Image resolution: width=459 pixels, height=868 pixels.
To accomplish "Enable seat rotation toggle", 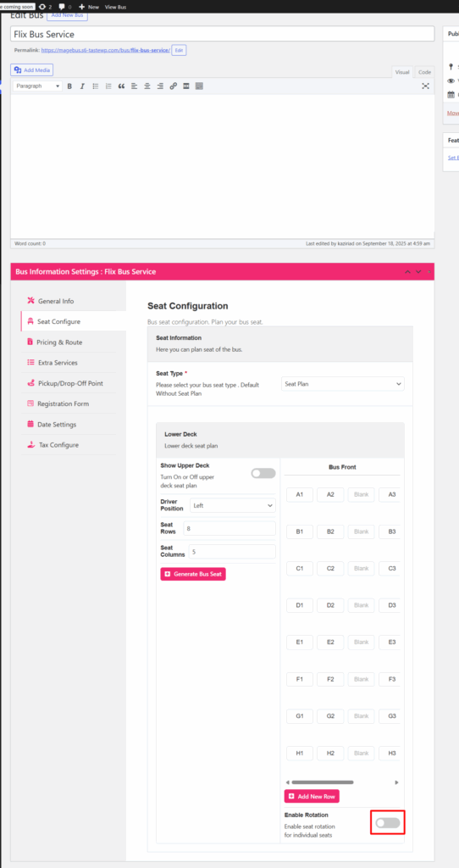I will [x=388, y=823].
